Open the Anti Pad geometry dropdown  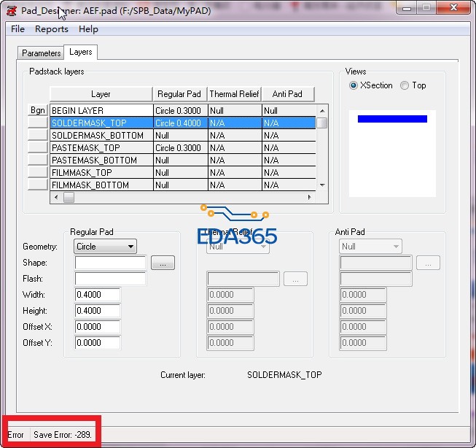[x=370, y=247]
